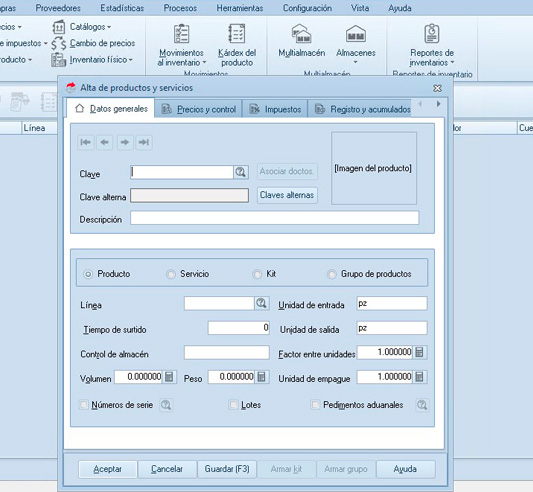The height and width of the screenshot is (492, 533).
Task: Open calculator next to Unidad de empaque
Action: pyautogui.click(x=420, y=377)
